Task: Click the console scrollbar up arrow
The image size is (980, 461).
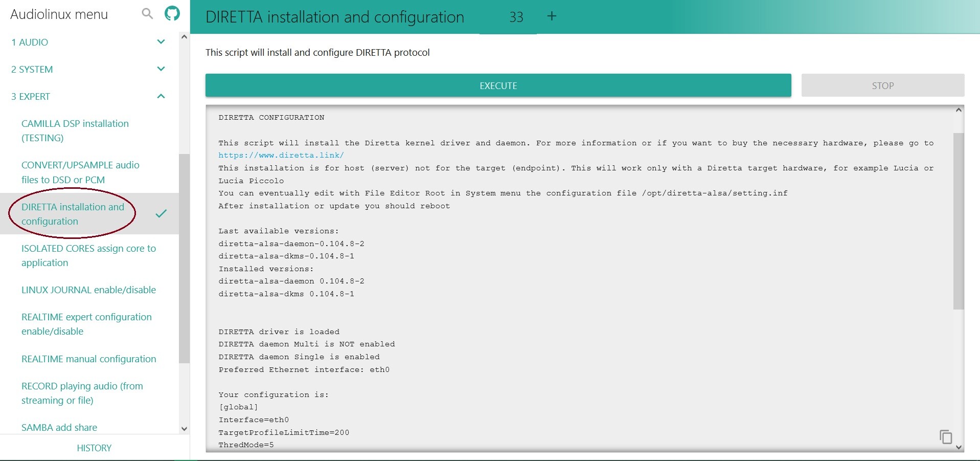Action: [x=959, y=110]
